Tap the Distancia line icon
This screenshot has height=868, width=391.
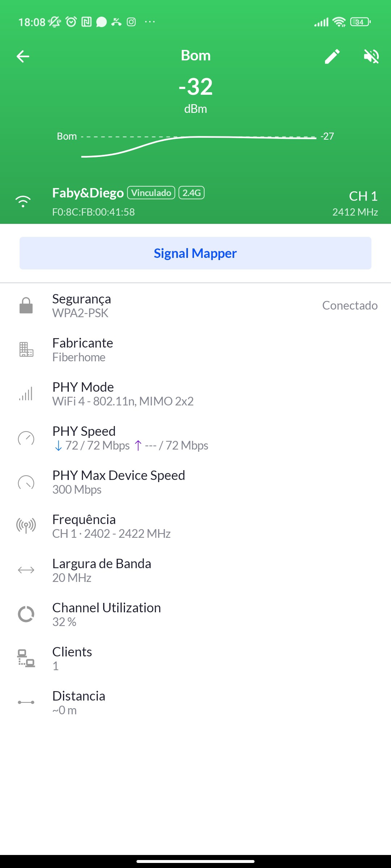(26, 702)
